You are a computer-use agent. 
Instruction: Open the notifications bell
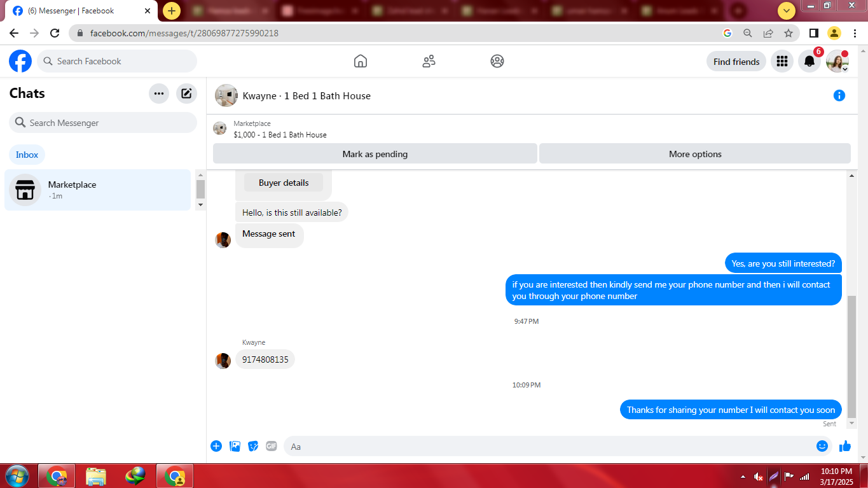[809, 62]
